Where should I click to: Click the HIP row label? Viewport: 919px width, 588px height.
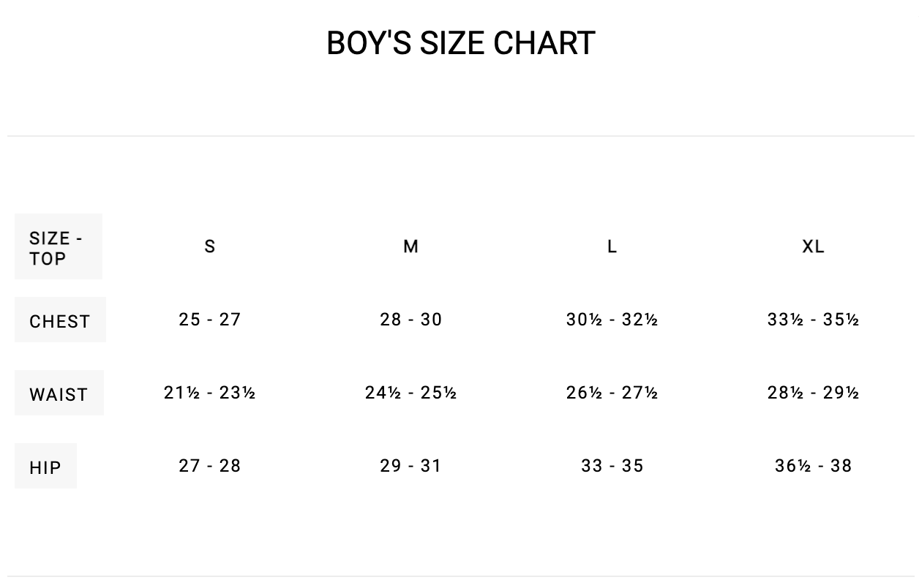click(45, 467)
